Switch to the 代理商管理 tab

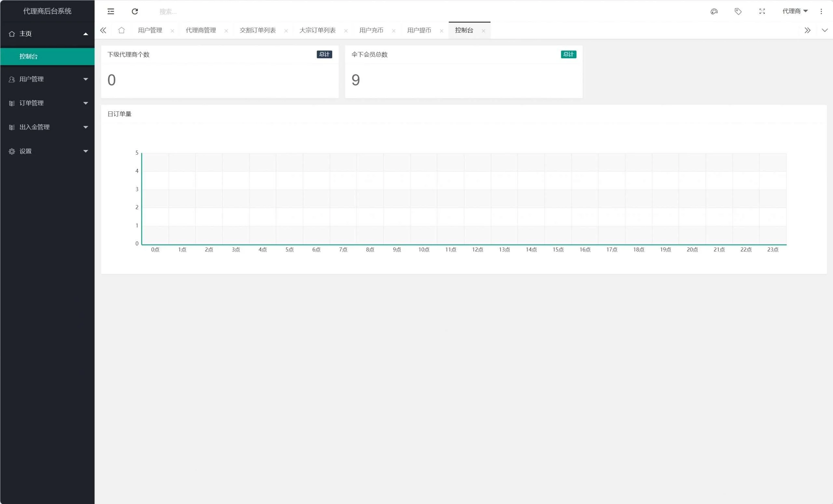(x=201, y=31)
